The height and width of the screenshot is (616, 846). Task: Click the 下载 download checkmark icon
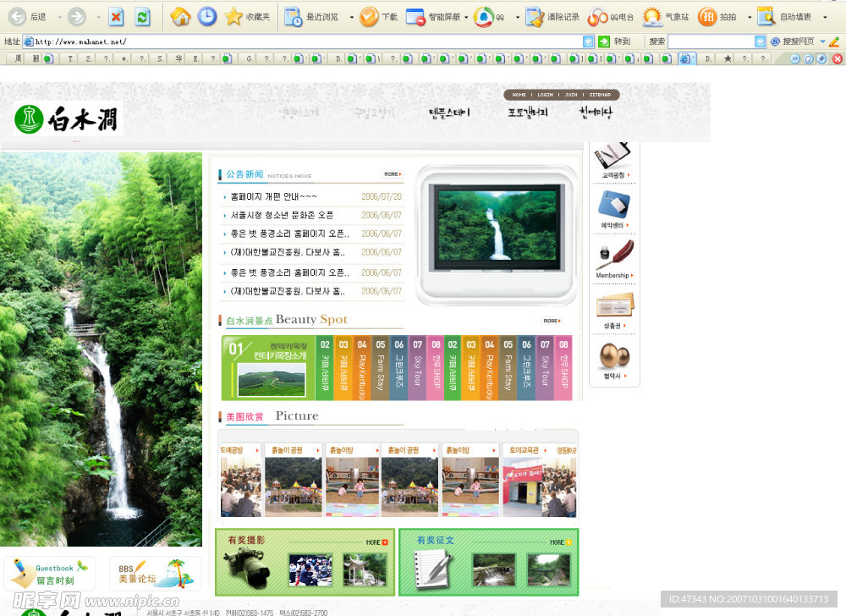coord(369,17)
